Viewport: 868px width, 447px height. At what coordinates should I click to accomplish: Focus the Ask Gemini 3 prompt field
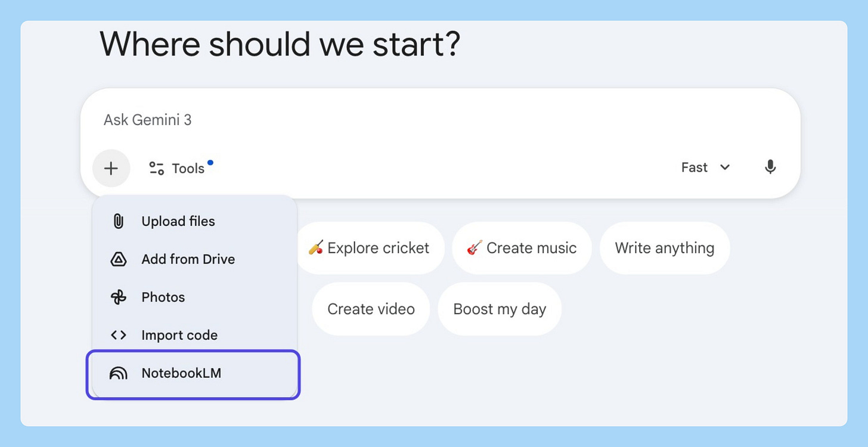pyautogui.click(x=417, y=120)
